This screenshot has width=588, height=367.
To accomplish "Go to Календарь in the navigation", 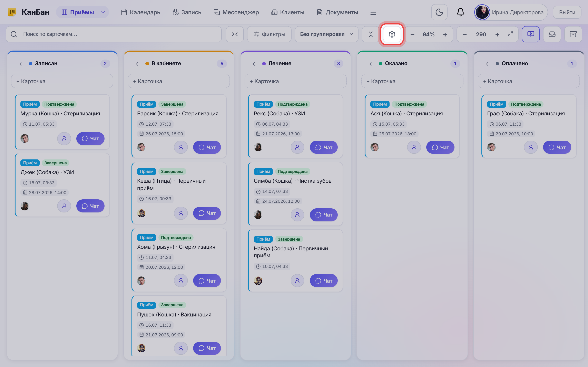I will tap(140, 12).
